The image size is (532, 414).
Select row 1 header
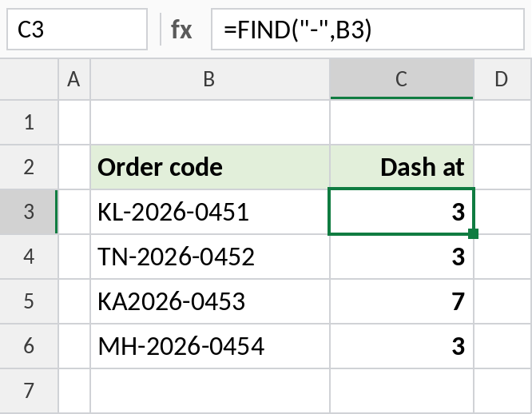pos(30,122)
